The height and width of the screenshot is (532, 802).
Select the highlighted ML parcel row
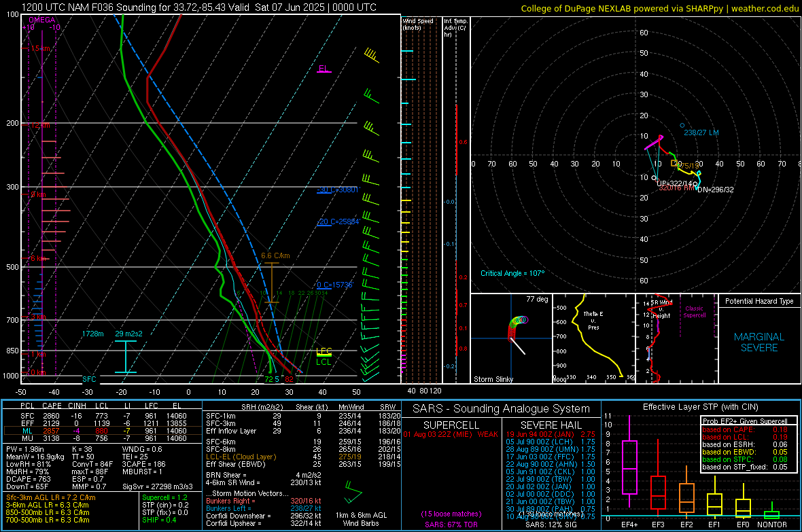pos(102,431)
